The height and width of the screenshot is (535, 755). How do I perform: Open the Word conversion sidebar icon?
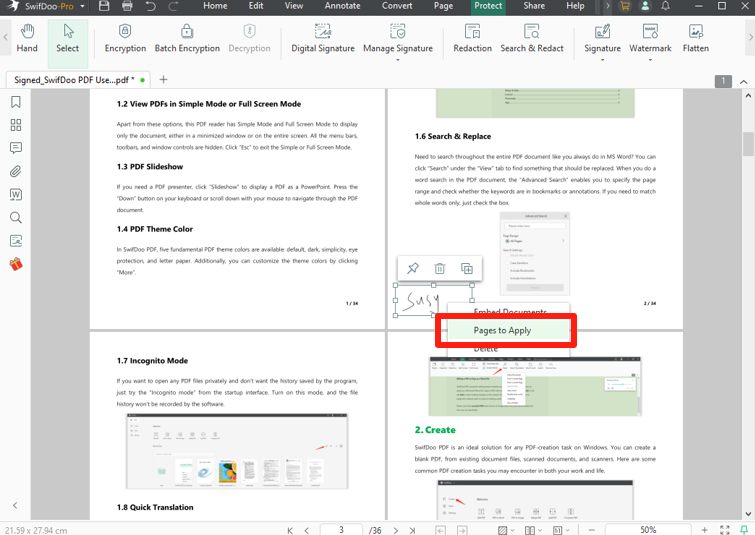16,194
